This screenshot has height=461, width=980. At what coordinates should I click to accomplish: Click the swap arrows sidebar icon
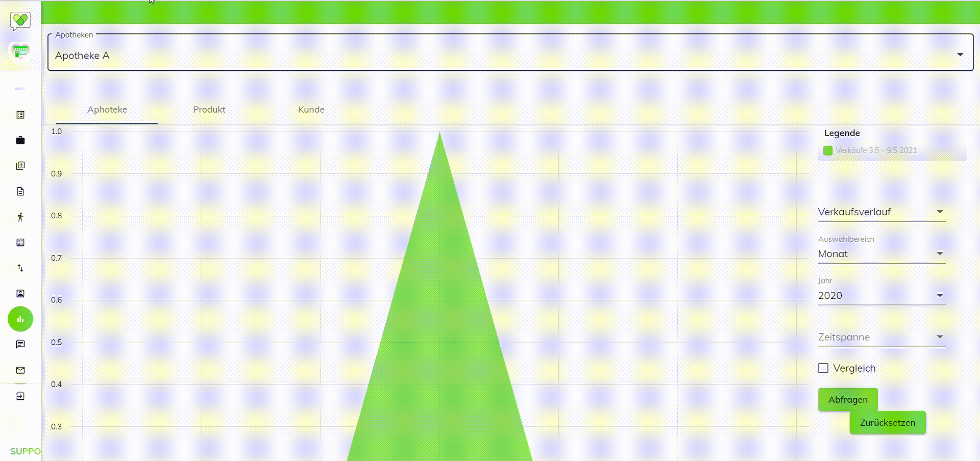click(x=20, y=268)
